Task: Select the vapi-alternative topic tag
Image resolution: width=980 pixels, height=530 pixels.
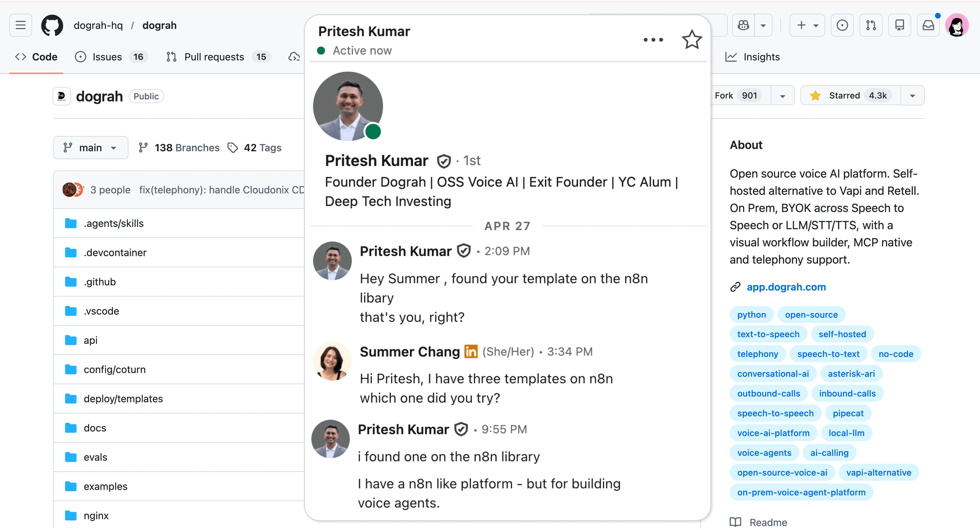Action: coord(878,473)
